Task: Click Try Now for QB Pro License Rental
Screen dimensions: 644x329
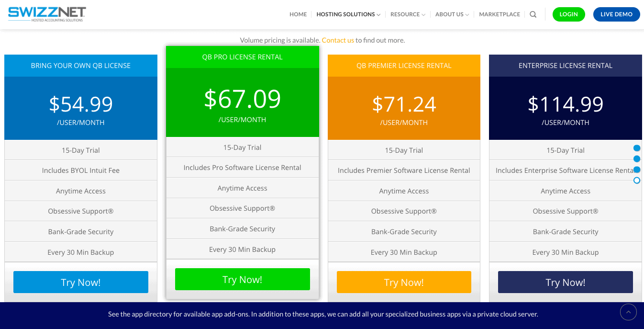Action: pos(243,279)
